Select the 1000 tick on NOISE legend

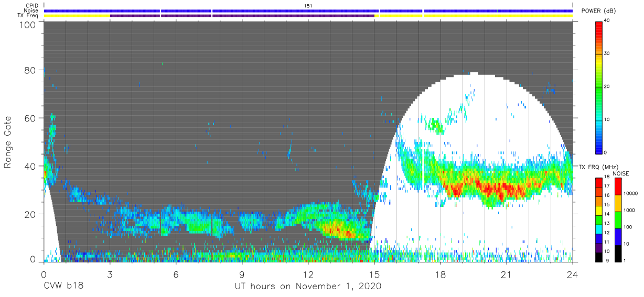coord(628,210)
